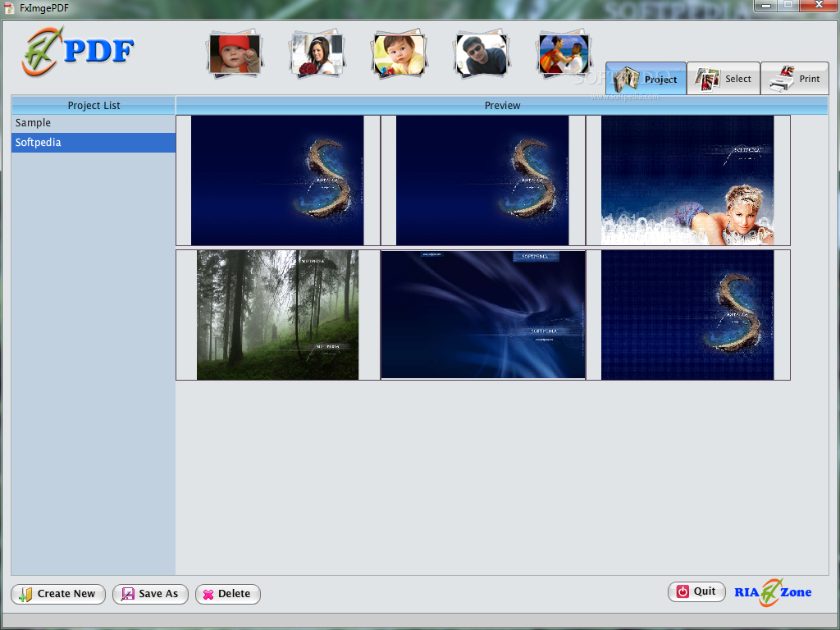Click the FxImgePDF title bar icon
The height and width of the screenshot is (630, 840).
[8, 8]
